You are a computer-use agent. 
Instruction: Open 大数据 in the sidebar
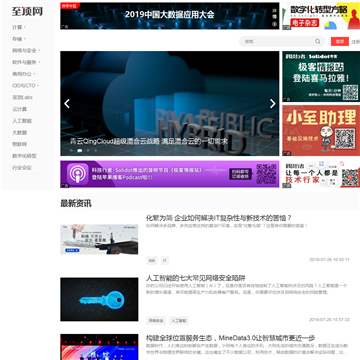click(19, 132)
